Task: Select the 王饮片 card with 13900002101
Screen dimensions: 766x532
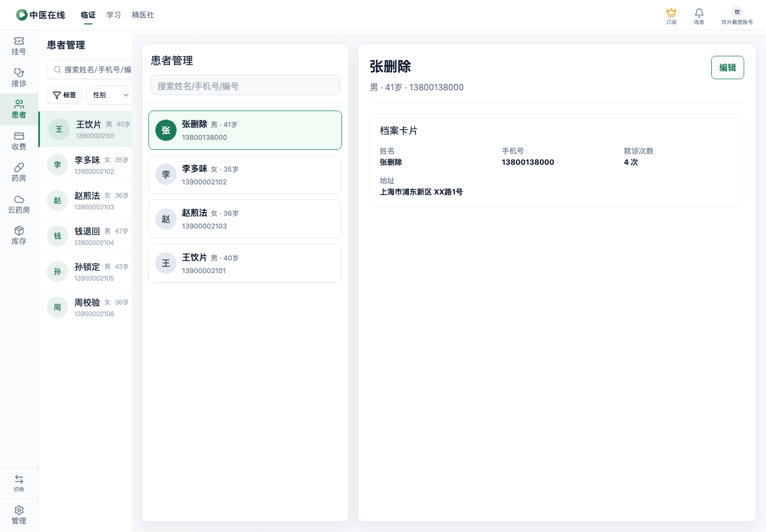Action: pyautogui.click(x=245, y=263)
